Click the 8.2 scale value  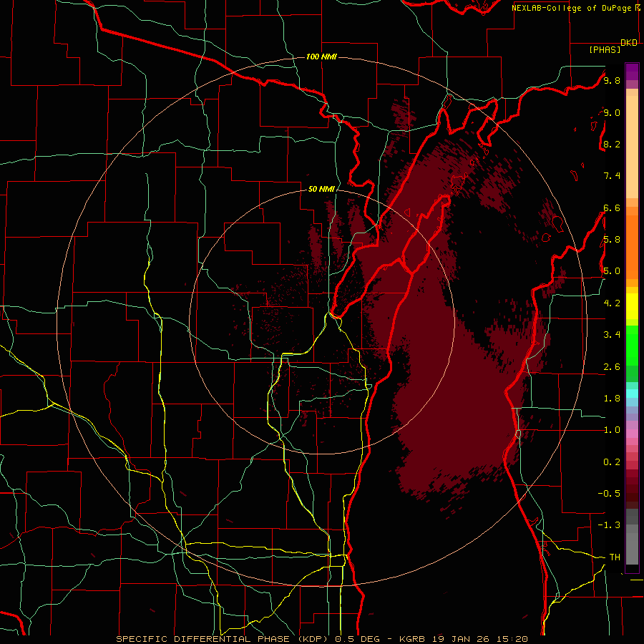pyautogui.click(x=612, y=144)
